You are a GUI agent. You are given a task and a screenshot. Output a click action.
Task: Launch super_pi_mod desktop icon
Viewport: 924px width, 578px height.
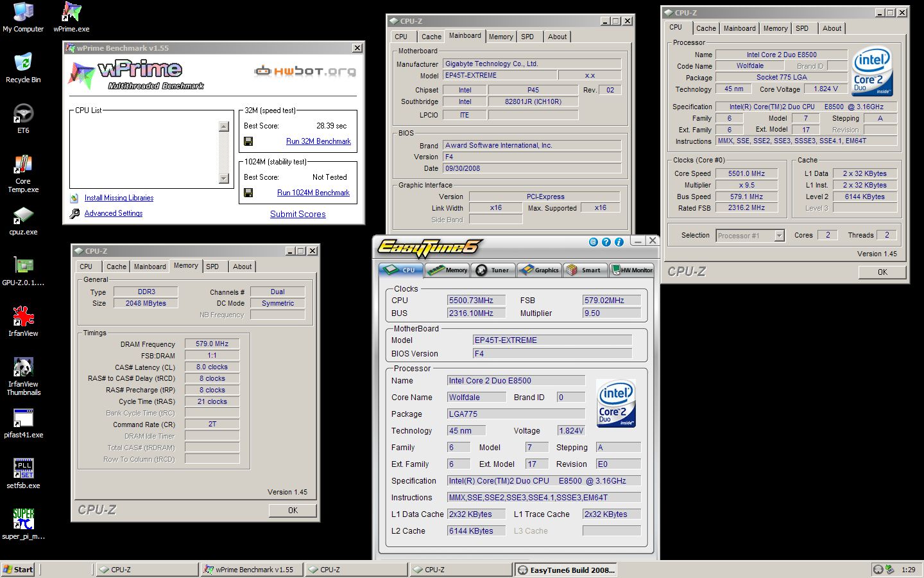23,525
